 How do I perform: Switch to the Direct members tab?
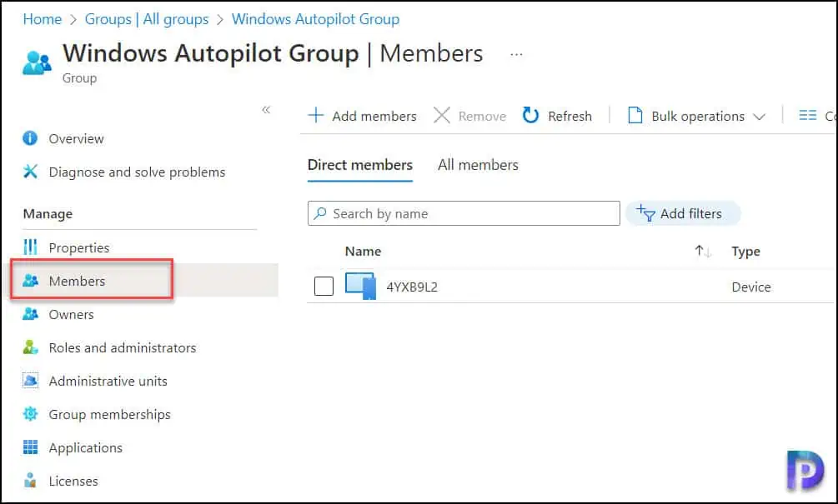point(359,165)
